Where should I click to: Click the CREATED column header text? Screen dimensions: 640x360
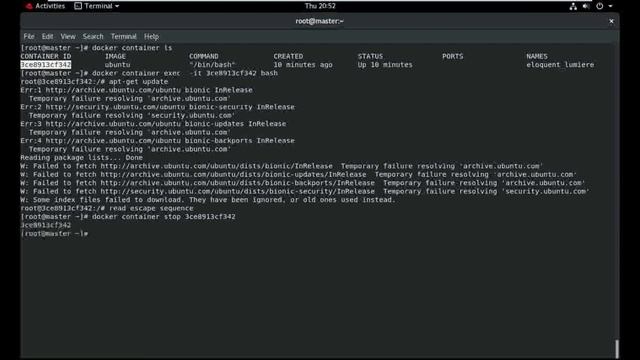point(288,56)
